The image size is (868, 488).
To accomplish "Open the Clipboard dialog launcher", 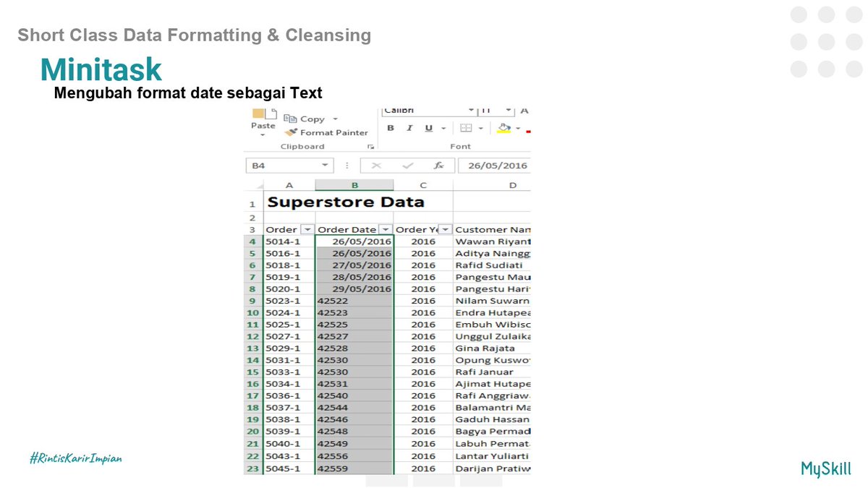I will tap(371, 146).
